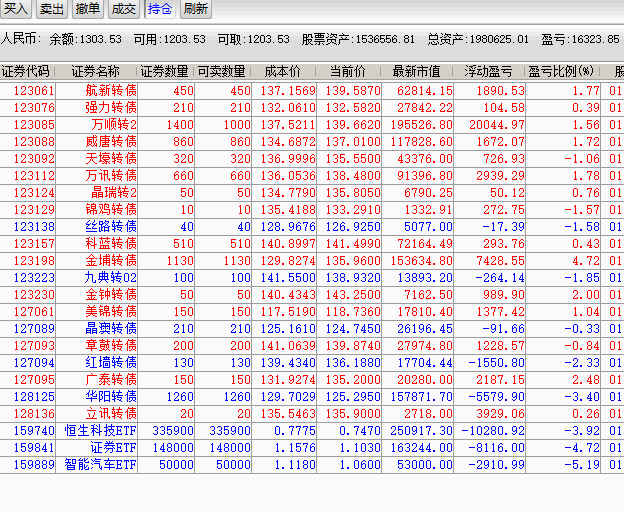Sort by 盈亏比例(%) column header

click(x=562, y=72)
